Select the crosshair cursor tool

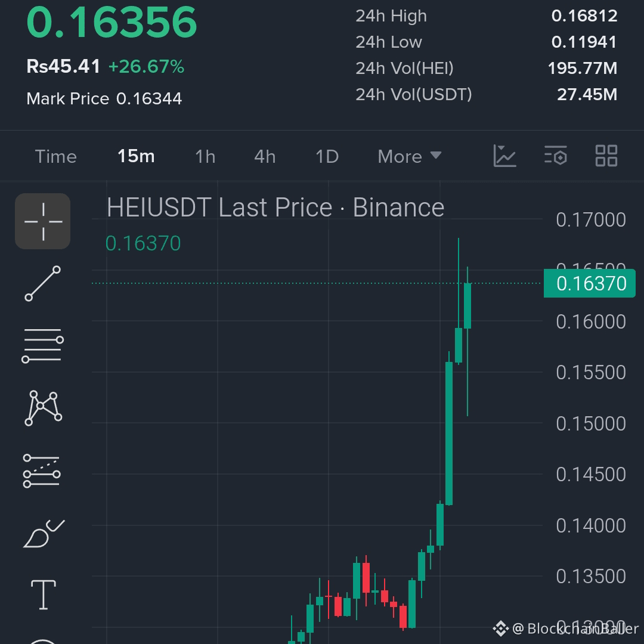point(43,221)
